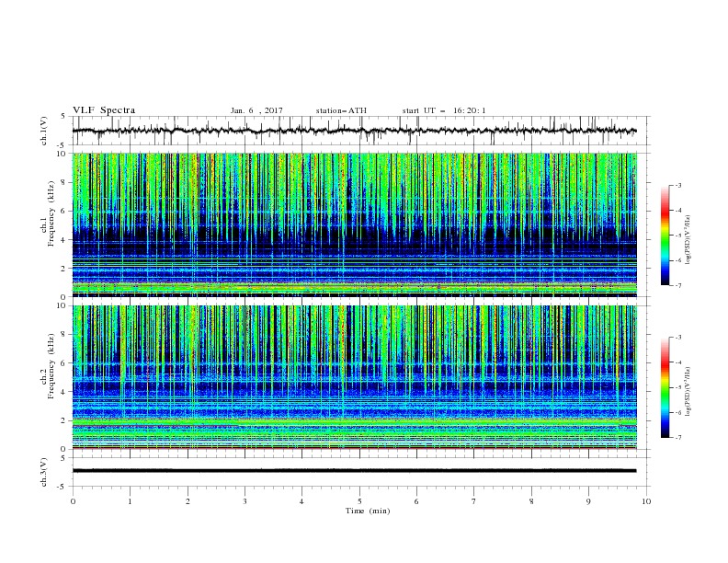Click inside the ch.2 spectrogram panel
Image resolution: width=728 pixels, height=563 pixels.
[x=355, y=377]
